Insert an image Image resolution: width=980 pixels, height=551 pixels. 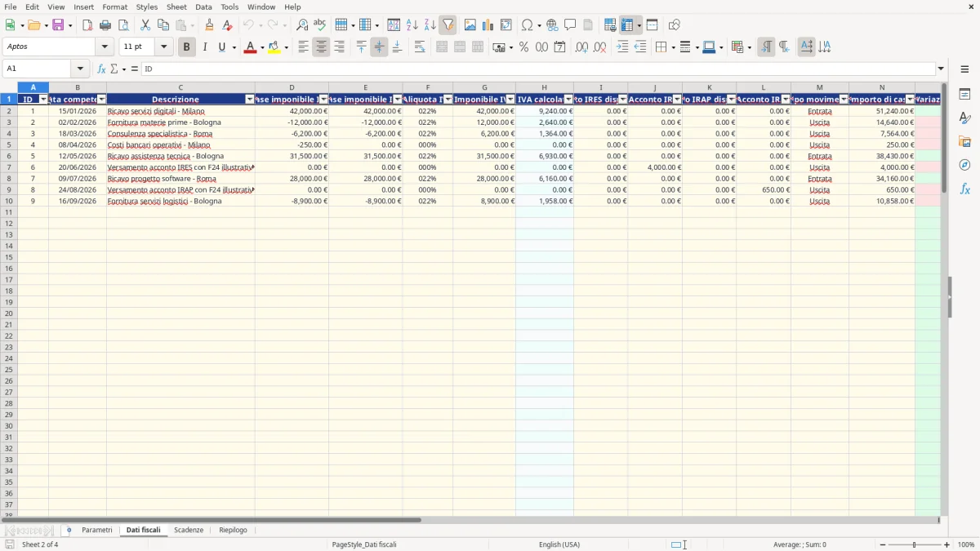pos(470,25)
